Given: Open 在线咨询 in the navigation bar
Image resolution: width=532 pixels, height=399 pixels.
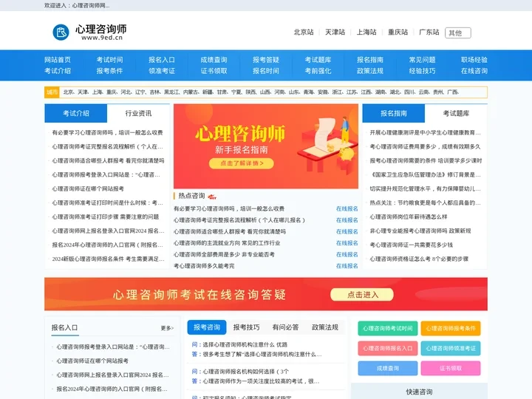Looking at the screenshot, I should tap(474, 71).
